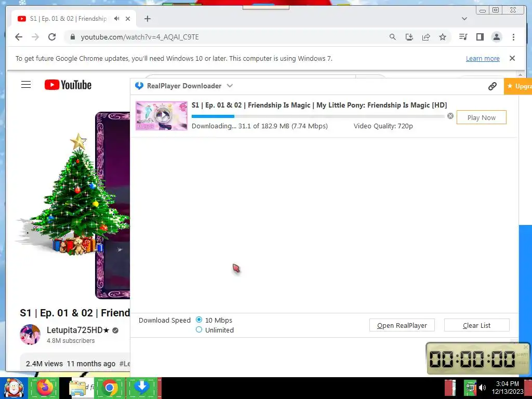The width and height of the screenshot is (532, 399).
Task: Expand the tab search chevron
Action: click(464, 19)
